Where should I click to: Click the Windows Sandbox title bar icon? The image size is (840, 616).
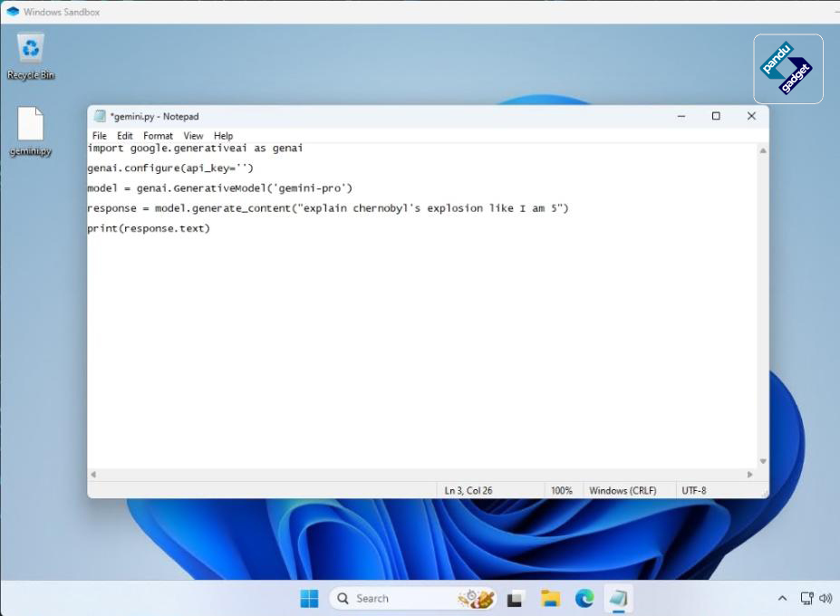click(x=13, y=11)
